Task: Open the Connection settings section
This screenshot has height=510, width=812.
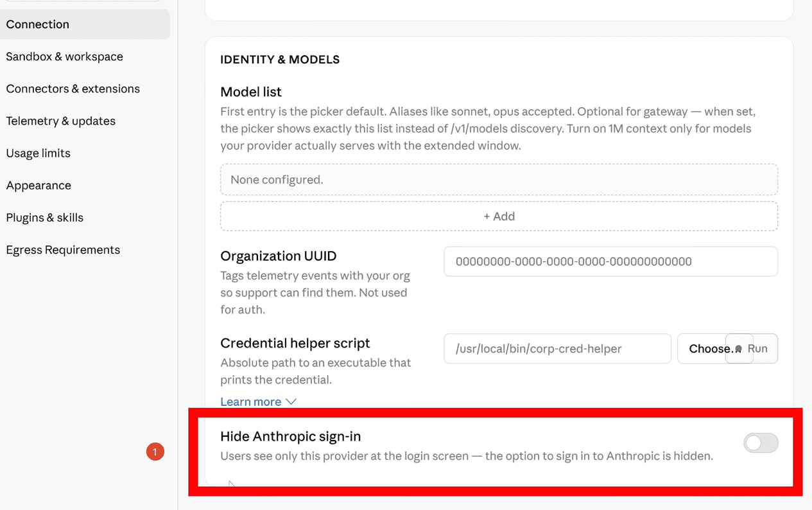Action: click(83, 24)
